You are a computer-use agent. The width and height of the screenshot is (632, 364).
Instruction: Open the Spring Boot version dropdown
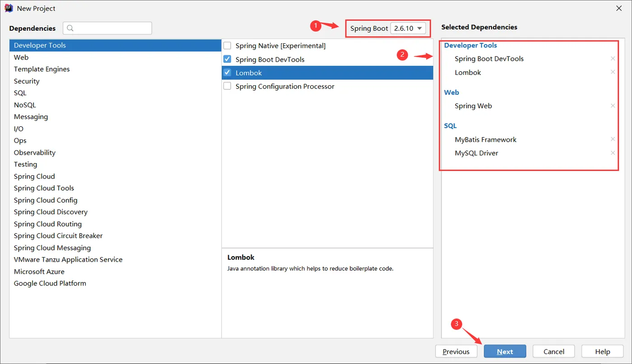[x=408, y=28]
